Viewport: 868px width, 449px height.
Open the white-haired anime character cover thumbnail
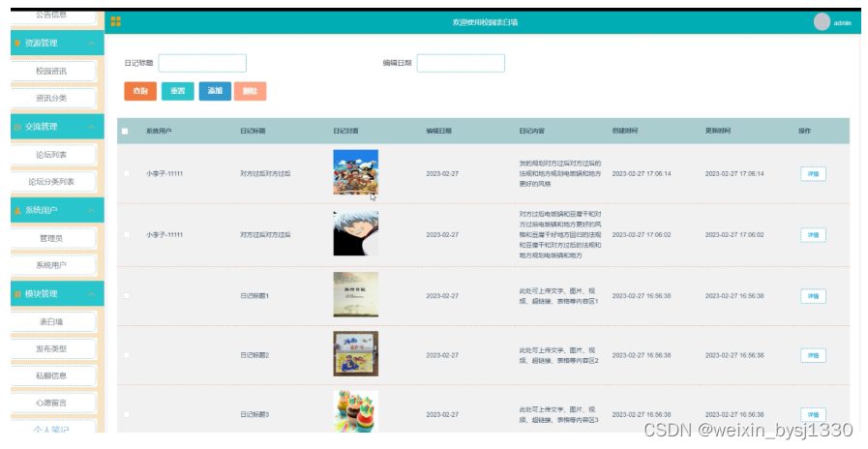pos(355,233)
